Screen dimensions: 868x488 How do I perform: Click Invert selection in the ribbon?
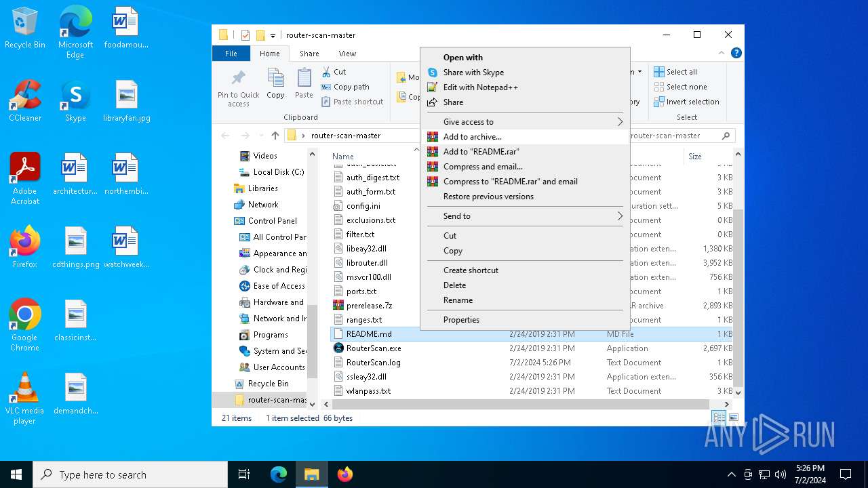[x=686, y=102]
